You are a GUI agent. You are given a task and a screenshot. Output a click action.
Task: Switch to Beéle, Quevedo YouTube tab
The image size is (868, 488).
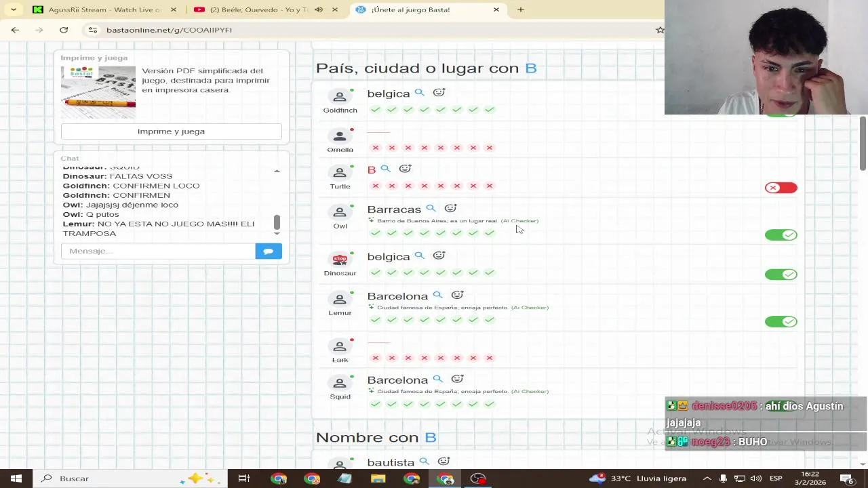(x=258, y=9)
